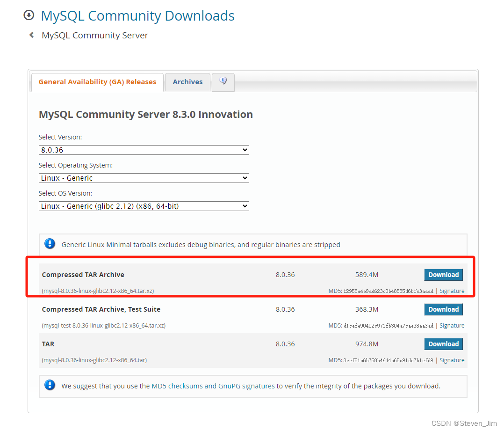Click the Compressed TAR Archive title text
This screenshot has height=431, width=504.
coord(83,275)
